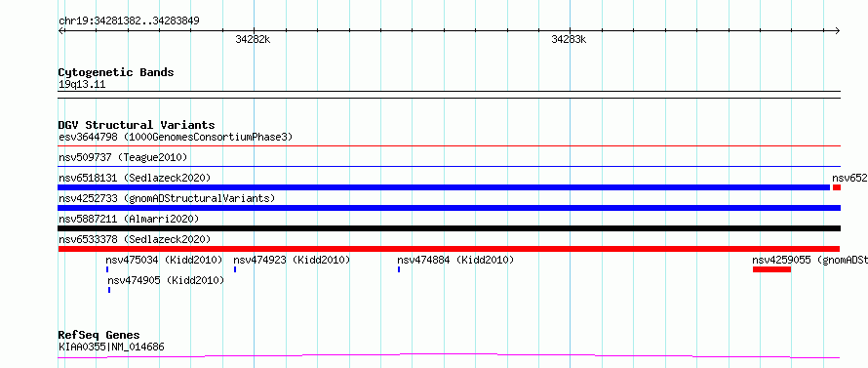Image resolution: width=868 pixels, height=368 pixels.
Task: Click the esv3644798 1000GenomesConsortiumPhase3 label
Action: pyautogui.click(x=176, y=137)
